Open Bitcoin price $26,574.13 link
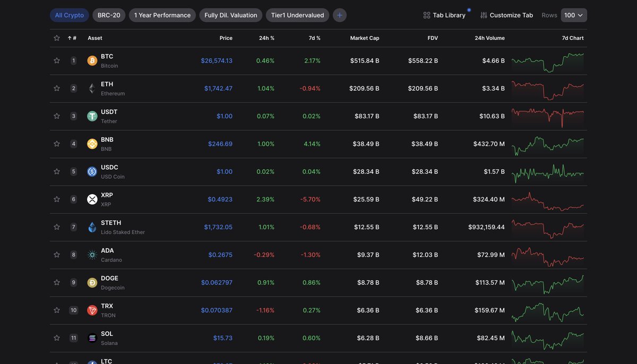This screenshot has height=364, width=637. pyautogui.click(x=217, y=60)
